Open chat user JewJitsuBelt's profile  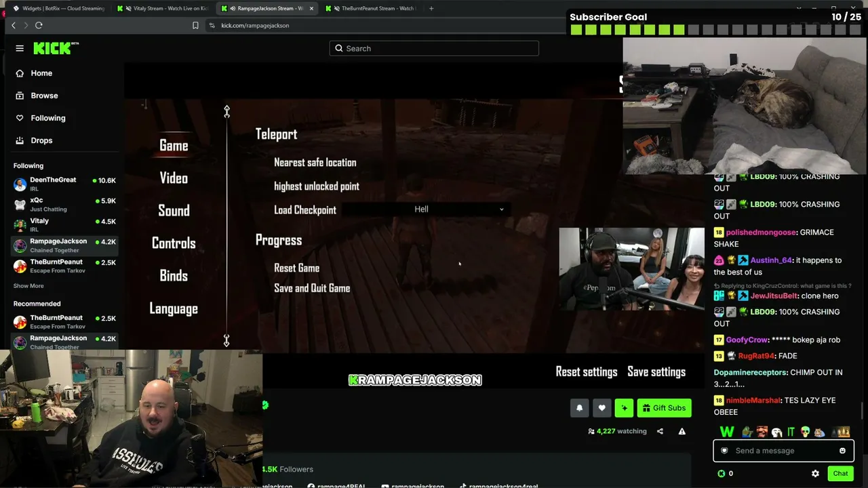pyautogui.click(x=774, y=296)
